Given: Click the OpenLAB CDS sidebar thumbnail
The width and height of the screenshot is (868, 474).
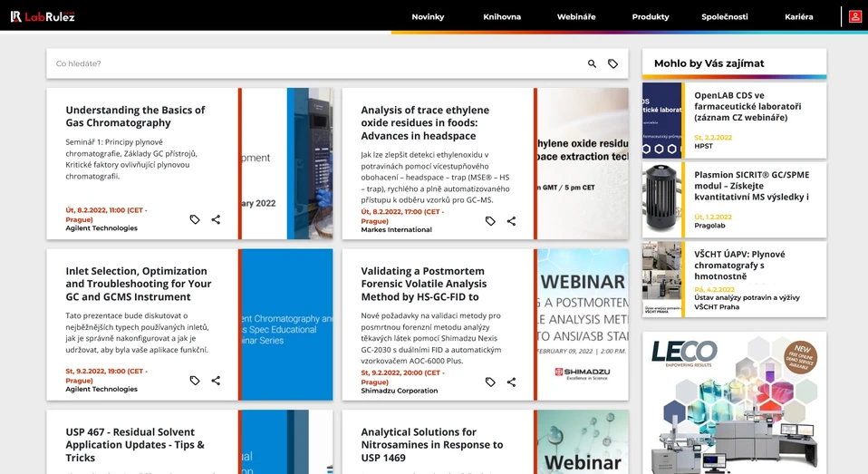Looking at the screenshot, I should point(661,121).
